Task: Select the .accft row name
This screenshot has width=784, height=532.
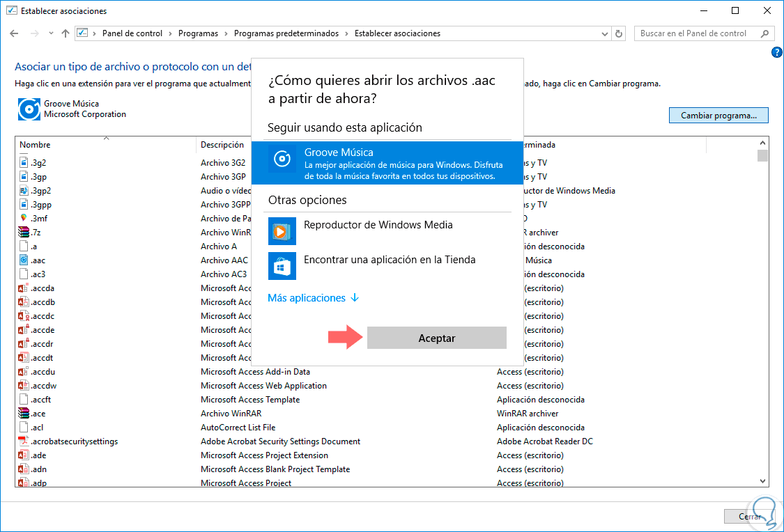Action: click(x=40, y=400)
